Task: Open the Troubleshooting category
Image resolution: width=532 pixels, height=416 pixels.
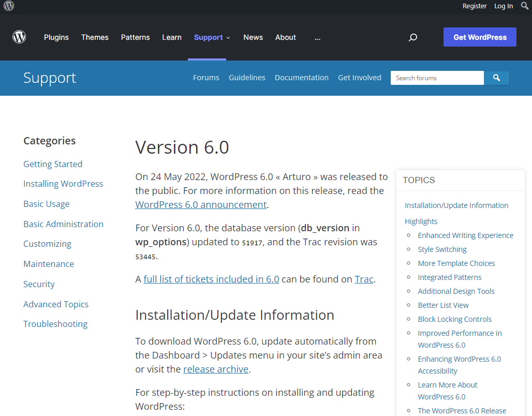Action: [55, 324]
